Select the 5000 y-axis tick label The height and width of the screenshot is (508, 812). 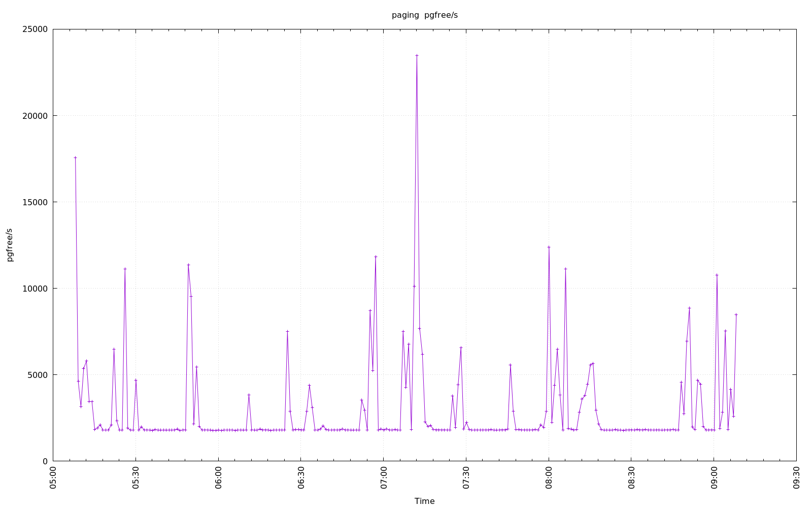pyautogui.click(x=38, y=375)
